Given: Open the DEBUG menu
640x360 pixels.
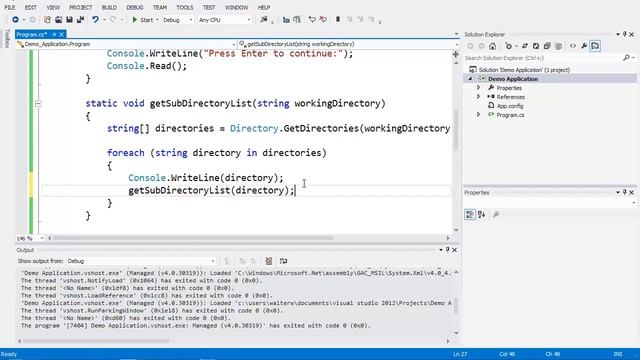Looking at the screenshot, I should (135, 7).
